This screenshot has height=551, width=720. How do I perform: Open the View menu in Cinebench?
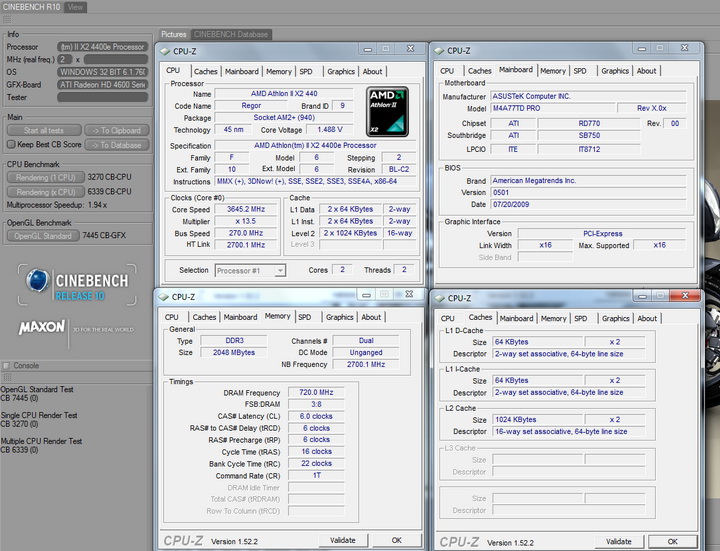[x=76, y=7]
